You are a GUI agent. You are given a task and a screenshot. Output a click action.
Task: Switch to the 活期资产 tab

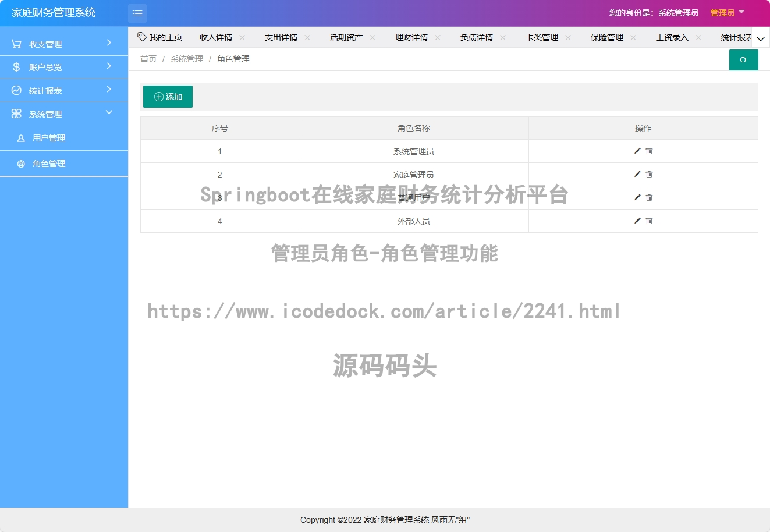tap(346, 37)
